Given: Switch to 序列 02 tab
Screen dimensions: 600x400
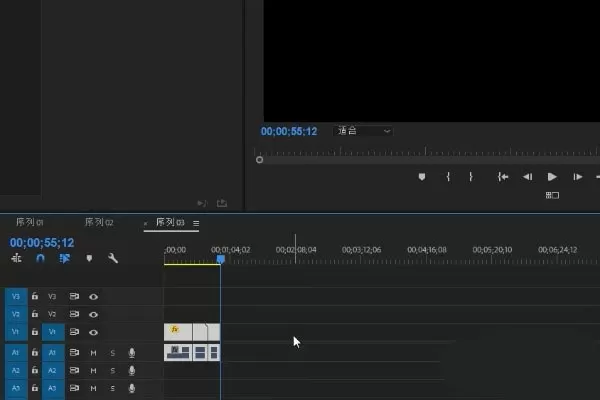Looking at the screenshot, I should 99,222.
